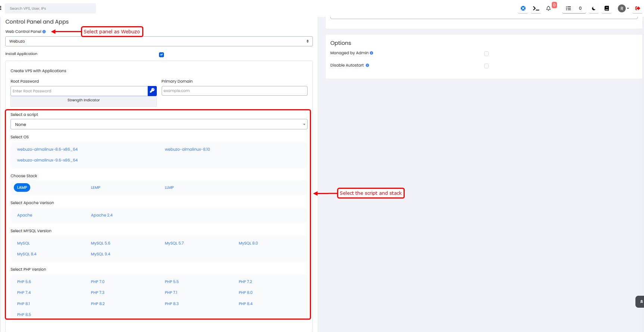Open the Web Control Panel dropdown

click(x=159, y=41)
